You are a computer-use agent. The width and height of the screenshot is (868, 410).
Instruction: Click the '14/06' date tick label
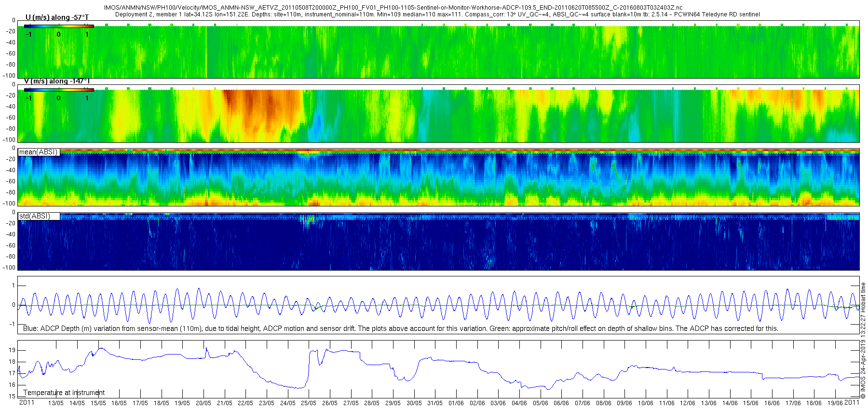(x=730, y=403)
